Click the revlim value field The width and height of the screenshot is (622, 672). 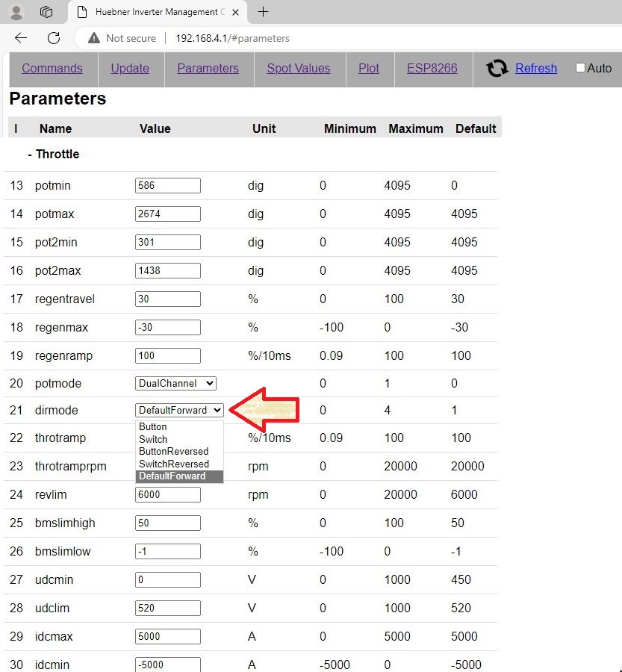[x=168, y=494]
